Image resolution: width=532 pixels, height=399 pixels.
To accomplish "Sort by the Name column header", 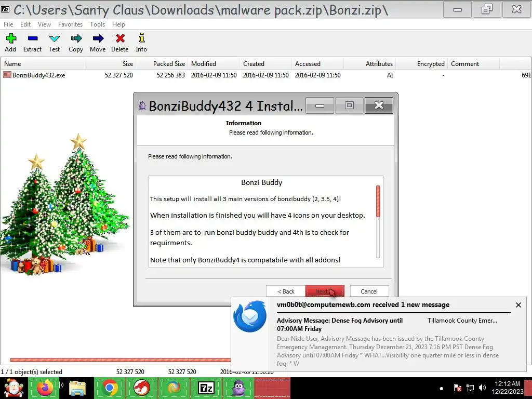I will point(42,64).
